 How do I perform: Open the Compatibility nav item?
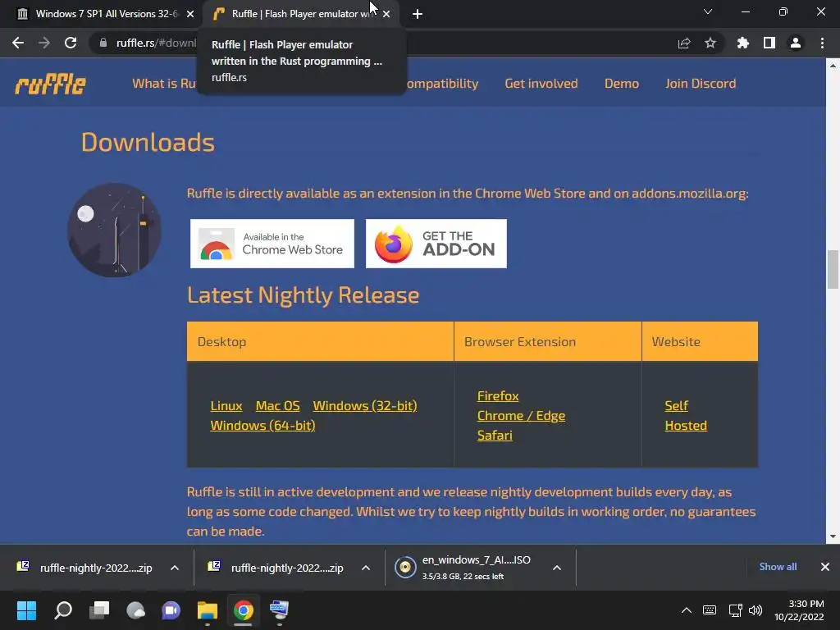(442, 84)
